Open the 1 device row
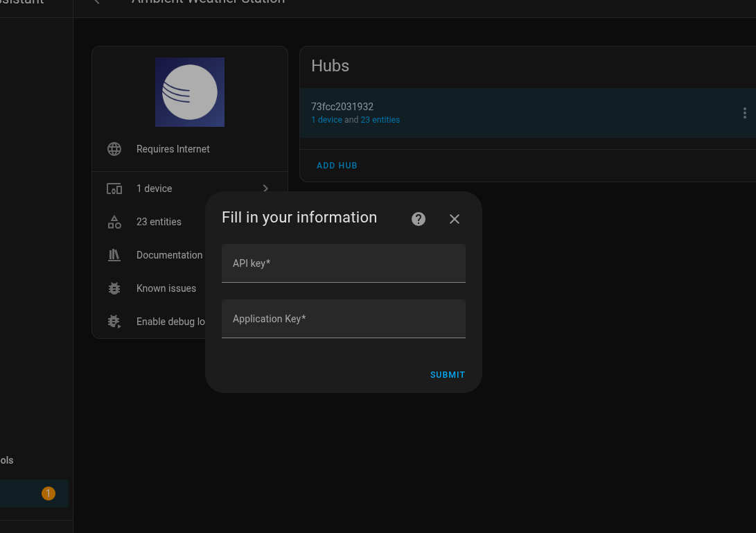Image resolution: width=756 pixels, height=533 pixels. (190, 189)
